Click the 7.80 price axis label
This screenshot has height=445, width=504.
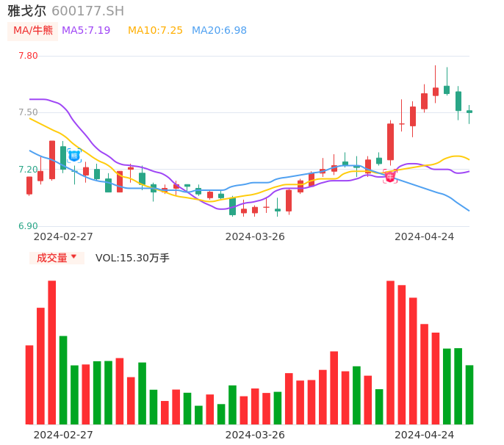click(x=28, y=56)
